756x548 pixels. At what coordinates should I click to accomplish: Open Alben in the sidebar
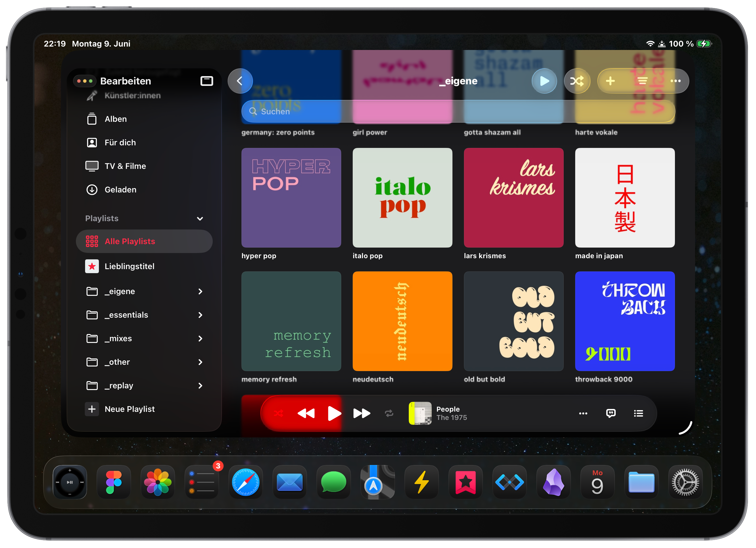(x=144, y=119)
